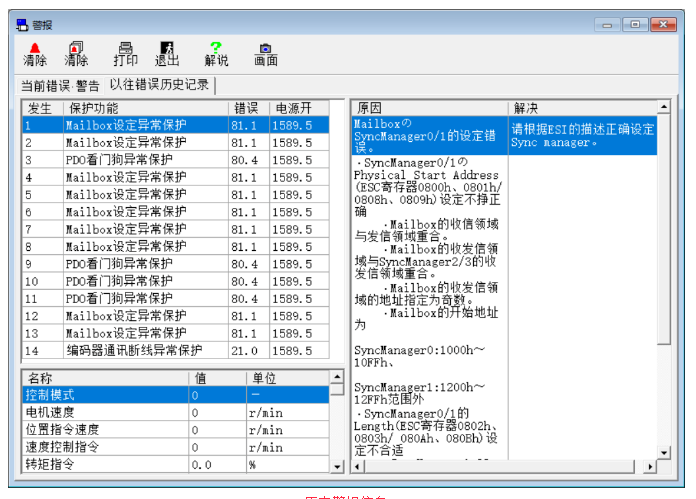Click the 退出 exit icon
The height and width of the screenshot is (499, 696).
click(x=167, y=54)
